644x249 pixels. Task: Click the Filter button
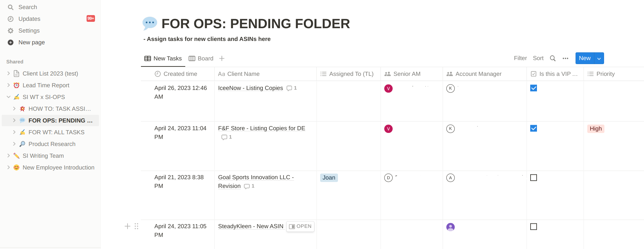(520, 58)
